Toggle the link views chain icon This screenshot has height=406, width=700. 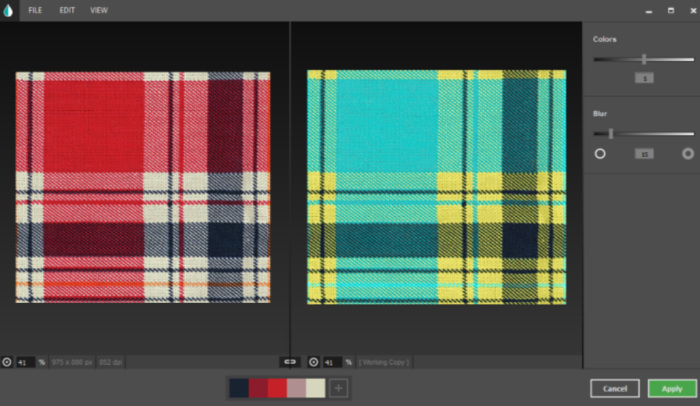[x=290, y=362]
